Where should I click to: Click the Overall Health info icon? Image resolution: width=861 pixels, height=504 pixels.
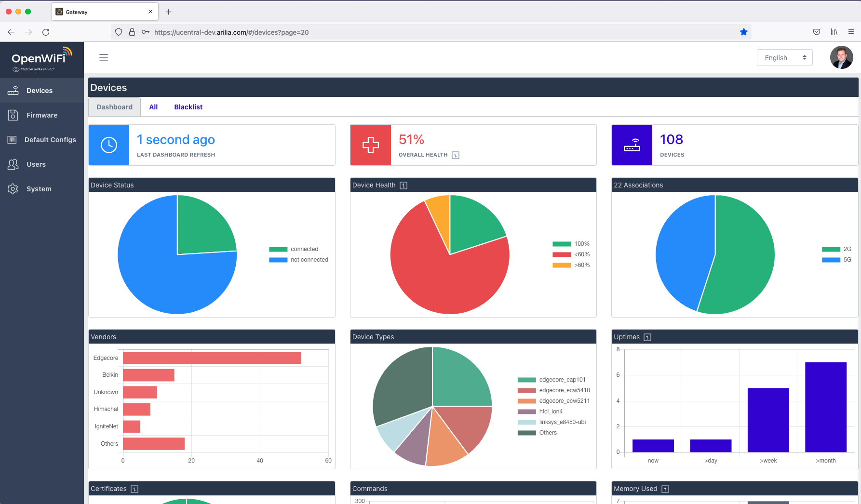coord(456,155)
